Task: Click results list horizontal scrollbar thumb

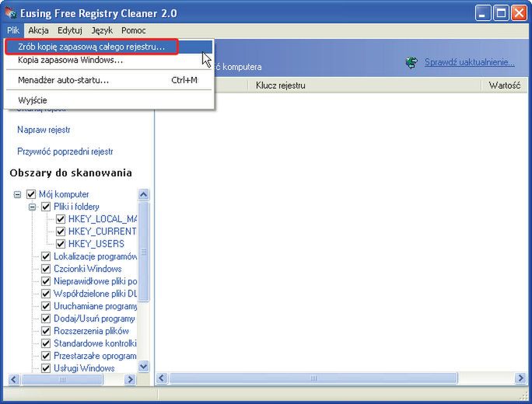Action: [x=313, y=378]
